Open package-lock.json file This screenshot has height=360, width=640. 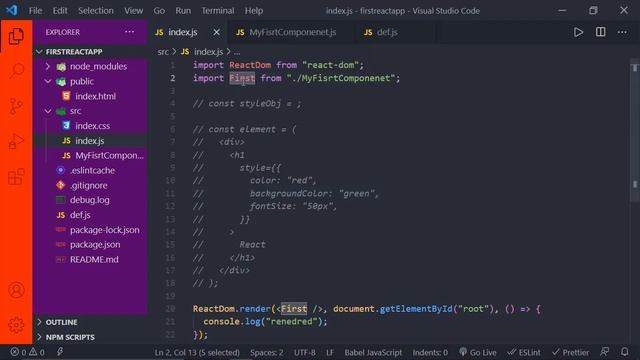pyautogui.click(x=91, y=230)
